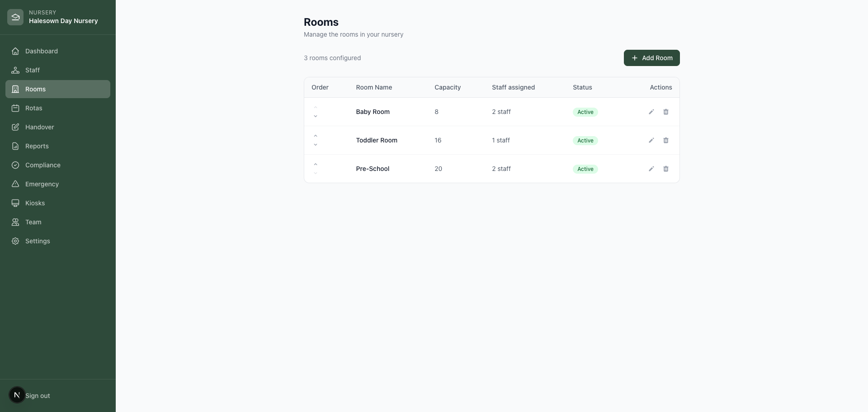Click the '3 rooms configured' text
This screenshot has height=412, width=868.
point(332,58)
